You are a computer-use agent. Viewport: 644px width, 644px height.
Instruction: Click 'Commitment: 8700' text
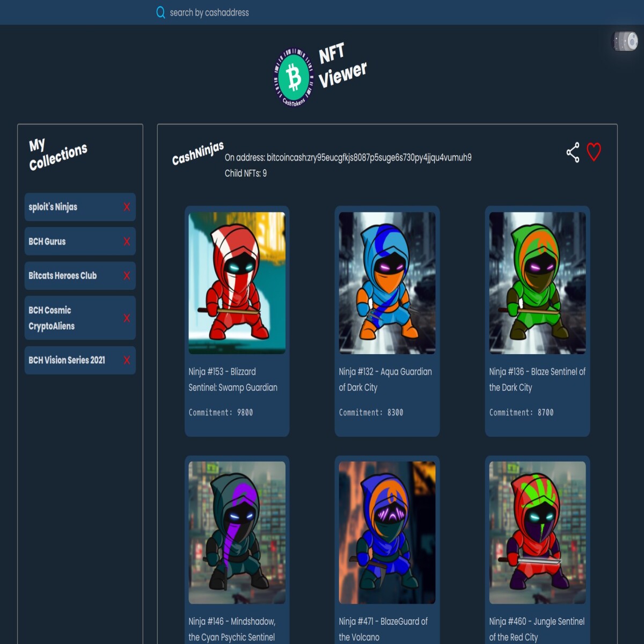[x=521, y=412]
